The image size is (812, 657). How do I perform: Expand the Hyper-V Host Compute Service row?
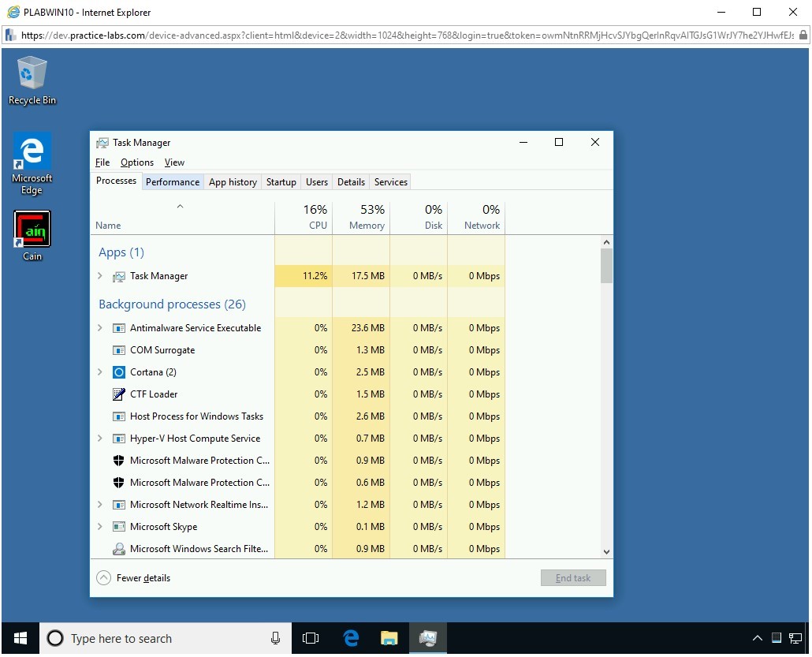click(x=99, y=439)
